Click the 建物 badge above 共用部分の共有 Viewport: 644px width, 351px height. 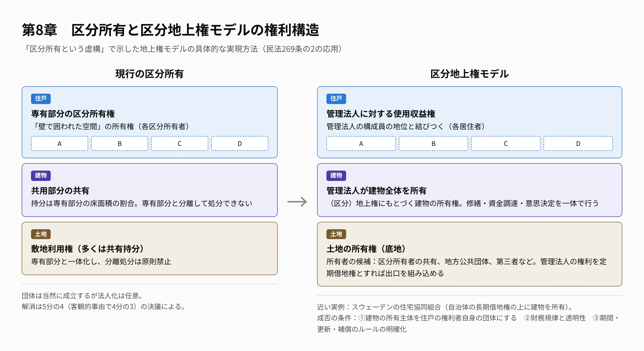coord(41,175)
